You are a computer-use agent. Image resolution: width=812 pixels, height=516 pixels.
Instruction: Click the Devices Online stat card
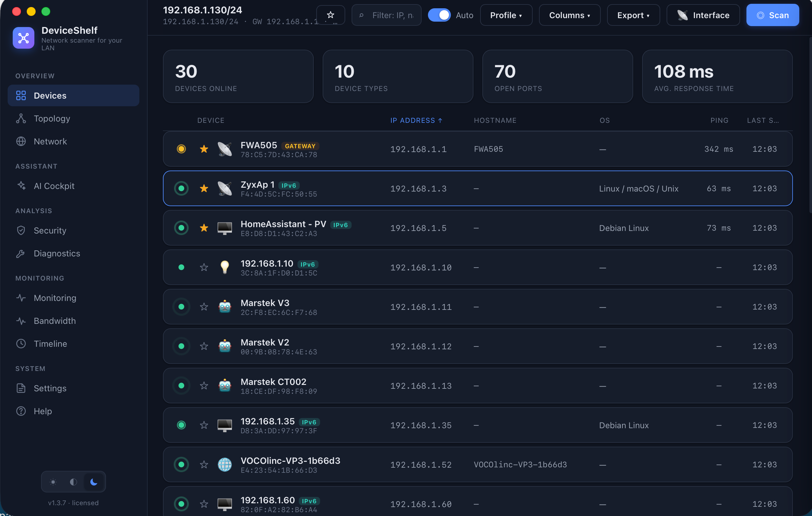coord(238,77)
